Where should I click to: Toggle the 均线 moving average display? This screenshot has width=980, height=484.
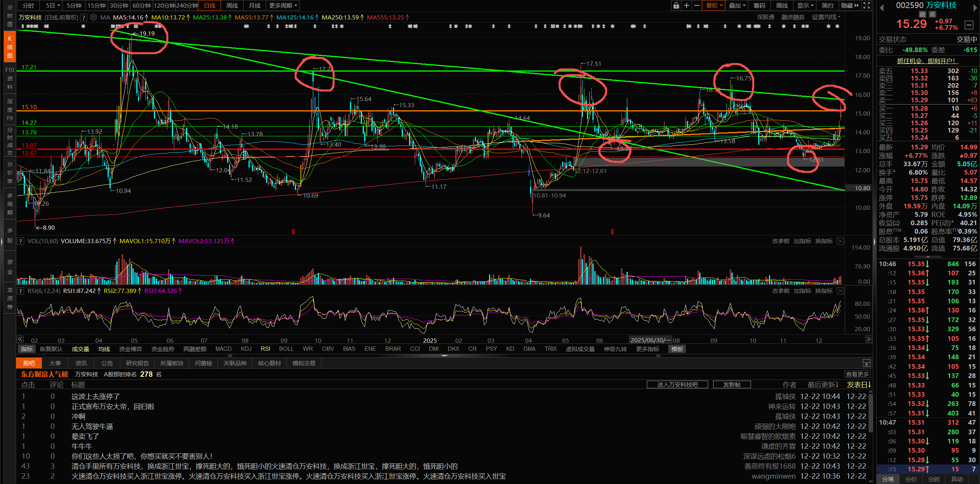click(104, 349)
